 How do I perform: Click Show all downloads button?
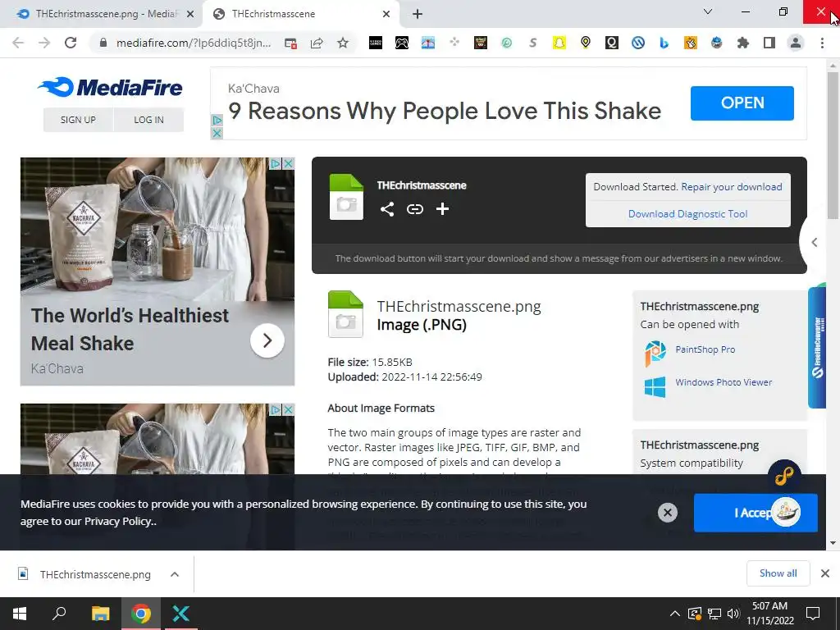click(778, 573)
